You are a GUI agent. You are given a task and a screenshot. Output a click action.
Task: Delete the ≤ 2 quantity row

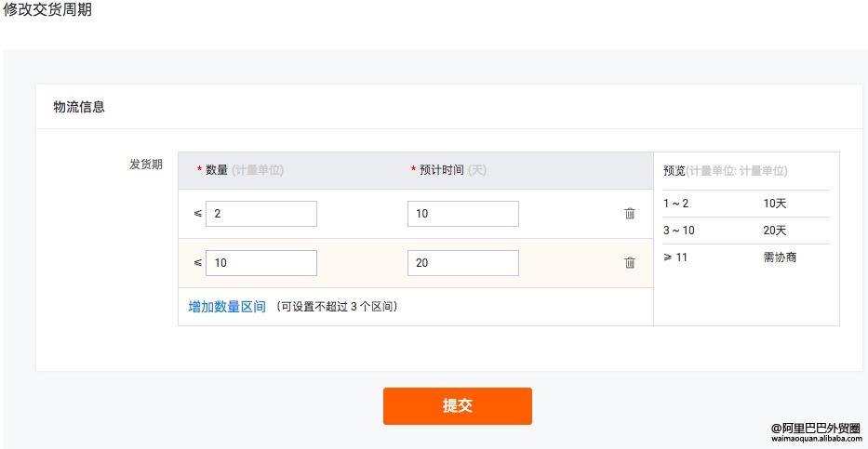click(x=630, y=214)
